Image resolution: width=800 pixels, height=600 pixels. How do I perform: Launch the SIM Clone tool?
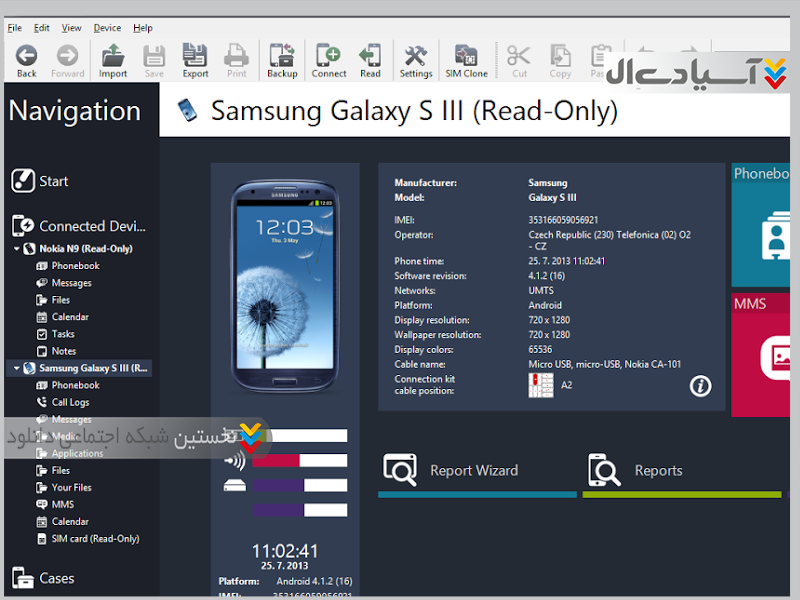pos(466,60)
